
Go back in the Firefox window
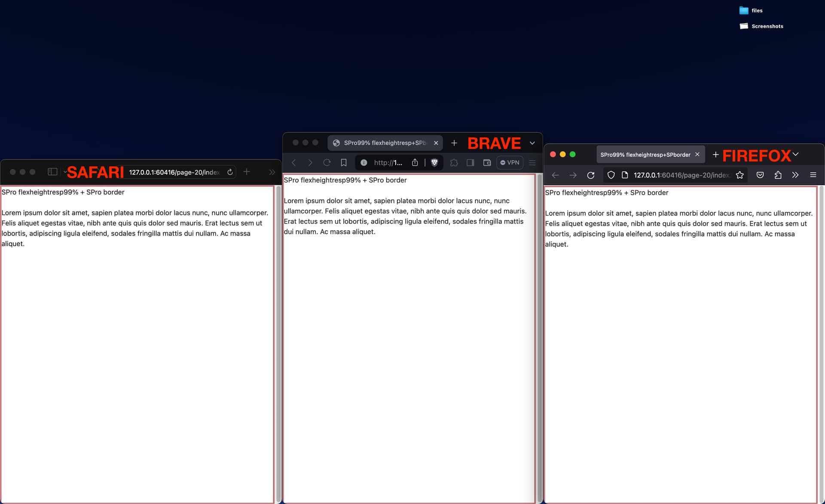[x=555, y=175]
